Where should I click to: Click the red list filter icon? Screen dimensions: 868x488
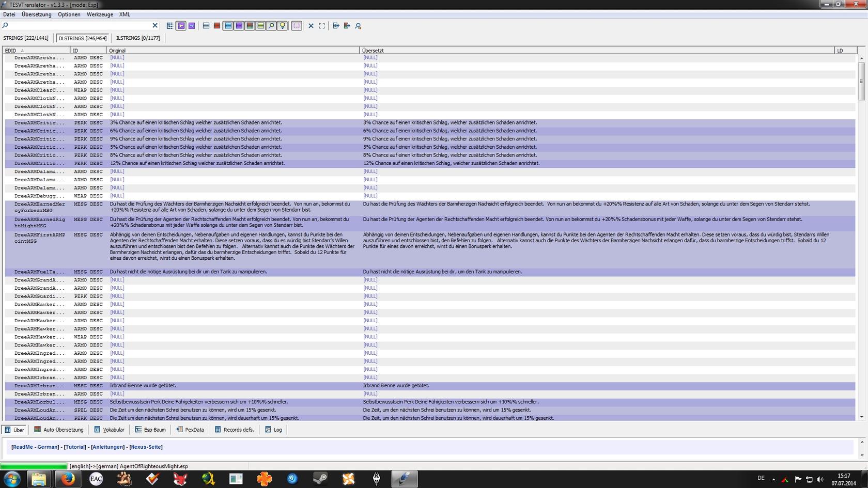point(217,26)
